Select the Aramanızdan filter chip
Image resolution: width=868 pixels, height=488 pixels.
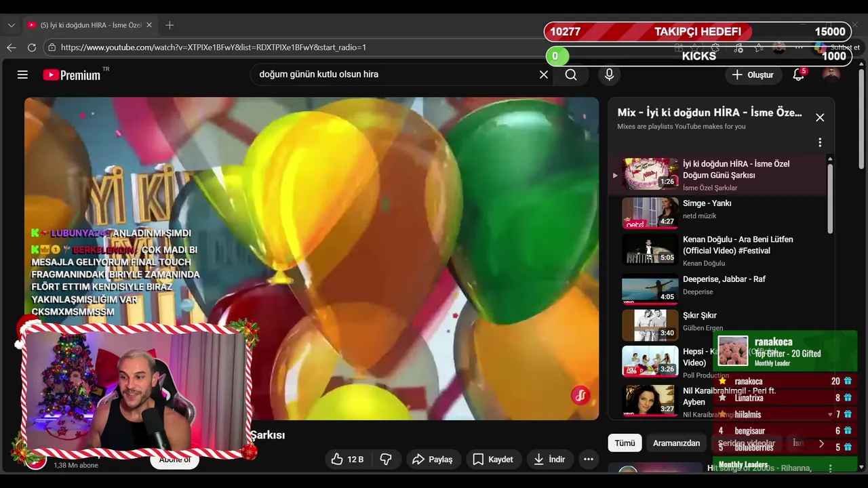[x=676, y=443]
